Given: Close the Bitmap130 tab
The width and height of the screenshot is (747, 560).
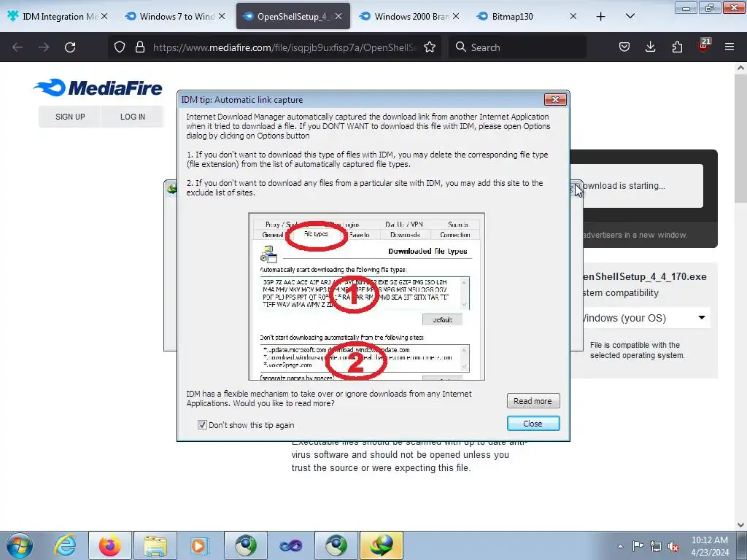Looking at the screenshot, I should pyautogui.click(x=573, y=16).
